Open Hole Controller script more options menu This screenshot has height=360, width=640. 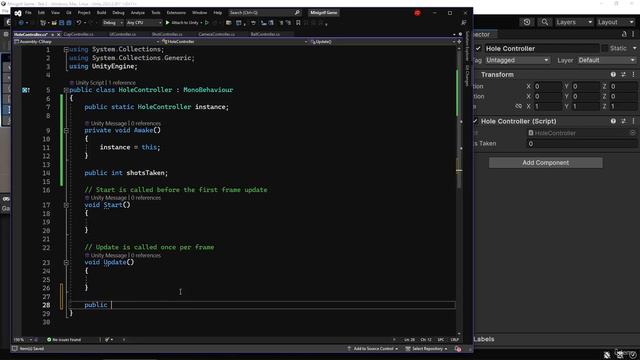point(633,121)
